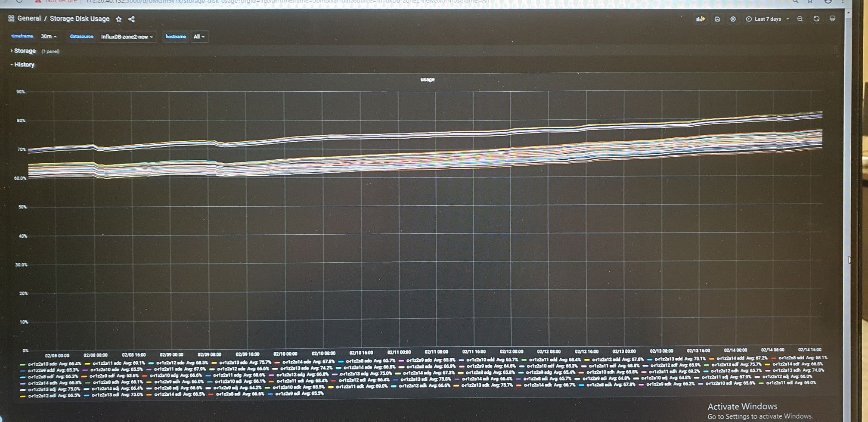The image size is (868, 422).
Task: Star the Storage Disk Usage dashboard
Action: 119,19
